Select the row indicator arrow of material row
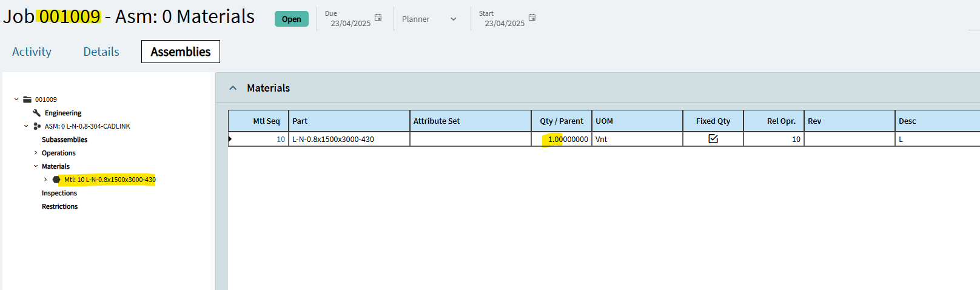Screen dimensions: 980x290 [x=230, y=139]
